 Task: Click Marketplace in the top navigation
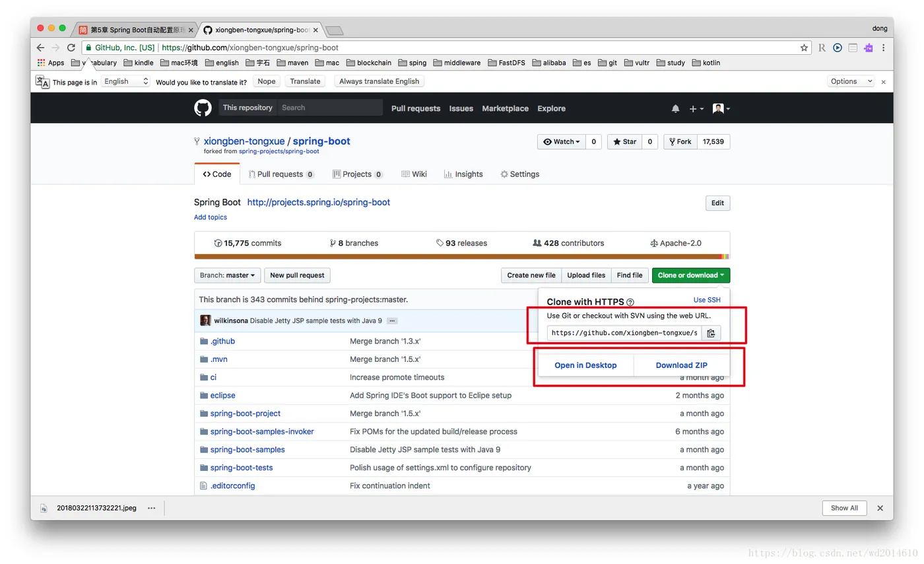(505, 108)
